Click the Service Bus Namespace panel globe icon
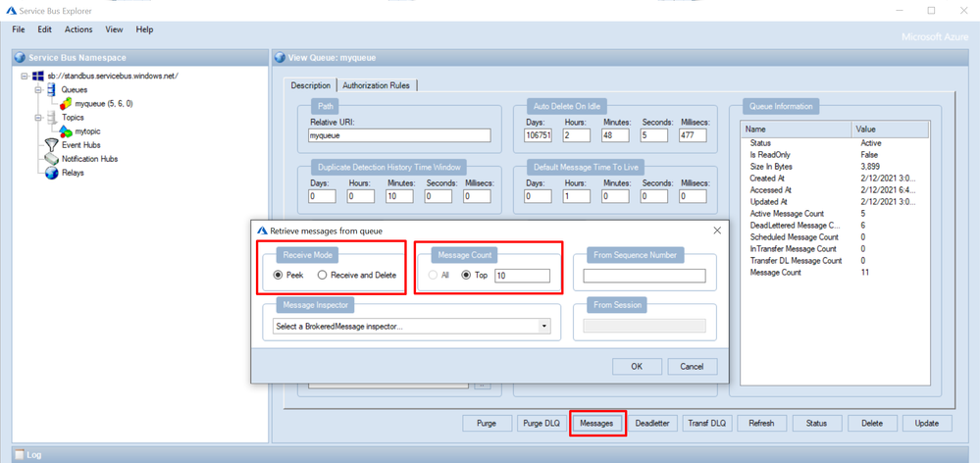980x463 pixels. point(20,58)
